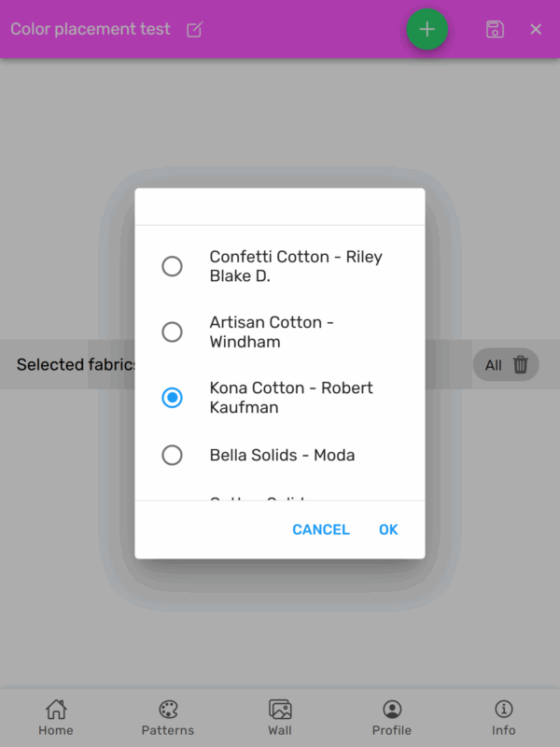Viewport: 560px width, 747px height.
Task: Select the Confetti Cotton radio button
Action: tap(172, 266)
